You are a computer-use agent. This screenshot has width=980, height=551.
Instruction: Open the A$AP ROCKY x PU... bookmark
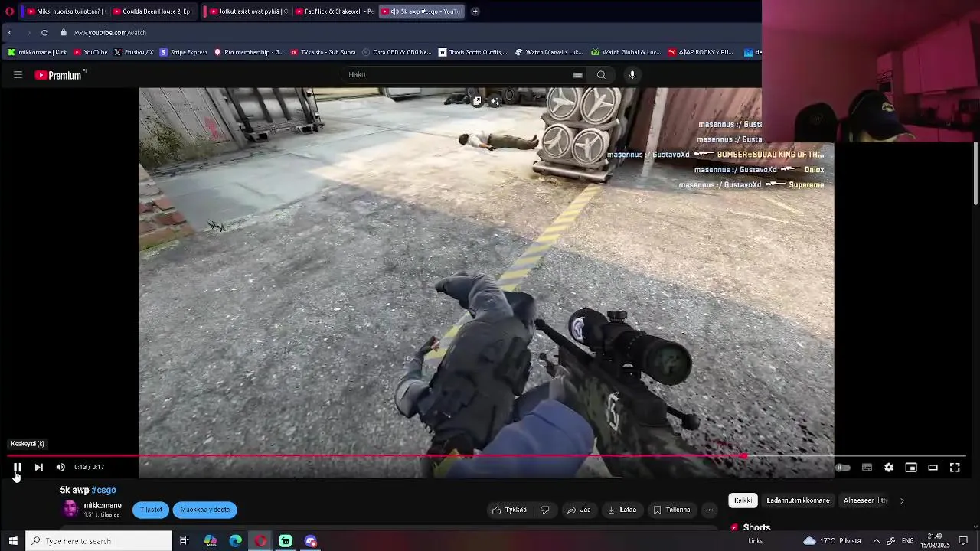coord(700,52)
